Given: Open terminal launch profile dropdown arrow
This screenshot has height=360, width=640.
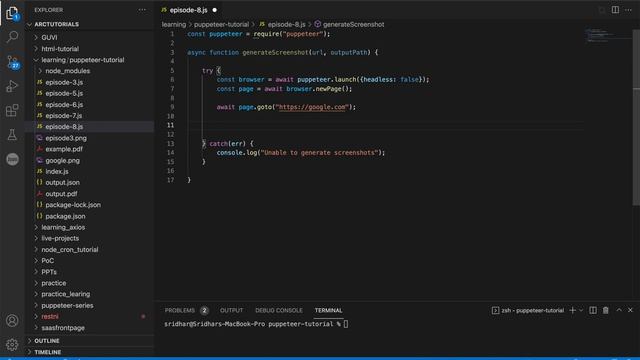Looking at the screenshot, I should [x=581, y=311].
